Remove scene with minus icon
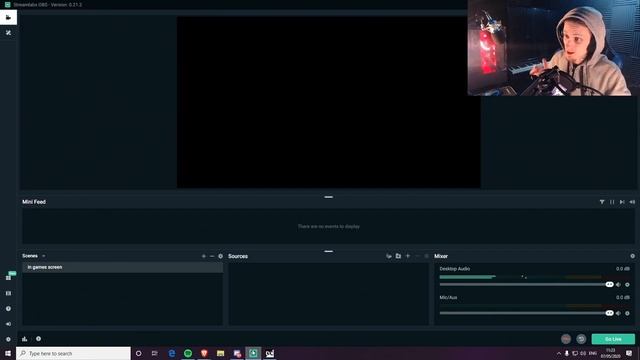640x360 pixels. 212,256
